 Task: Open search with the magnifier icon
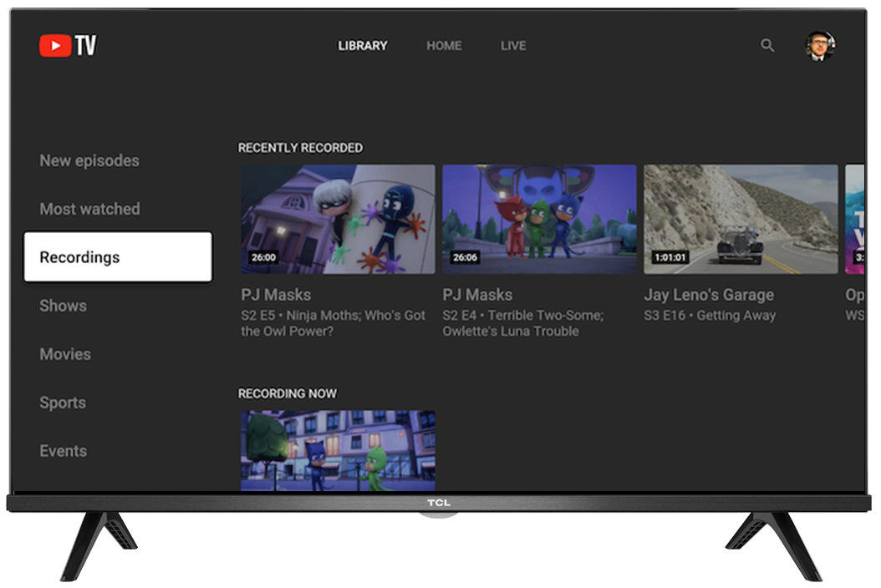click(x=767, y=45)
